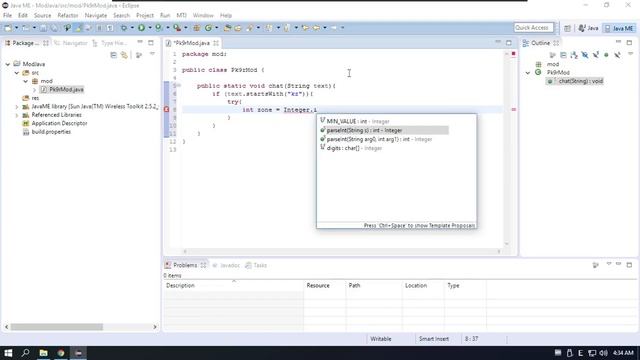
Task: Open the taskbar search icon
Action: (x=25, y=353)
